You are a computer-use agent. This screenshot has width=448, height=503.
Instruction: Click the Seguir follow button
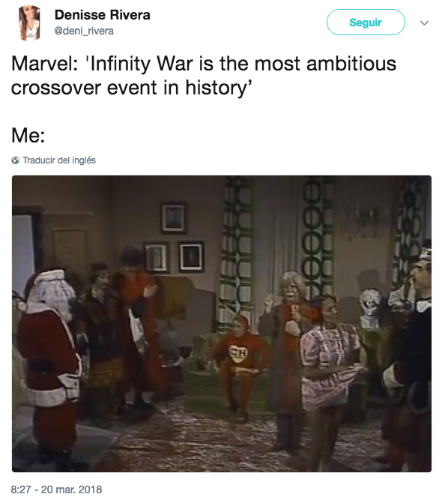tap(366, 22)
